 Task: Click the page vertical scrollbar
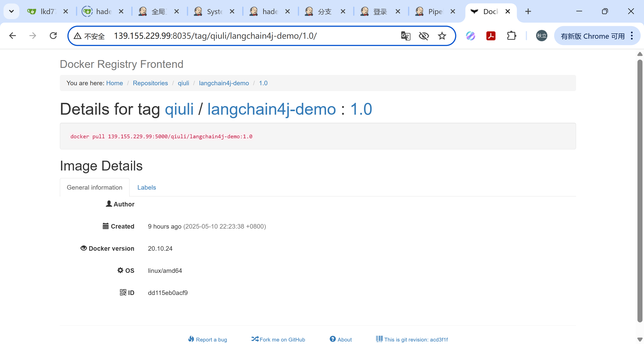point(640,191)
